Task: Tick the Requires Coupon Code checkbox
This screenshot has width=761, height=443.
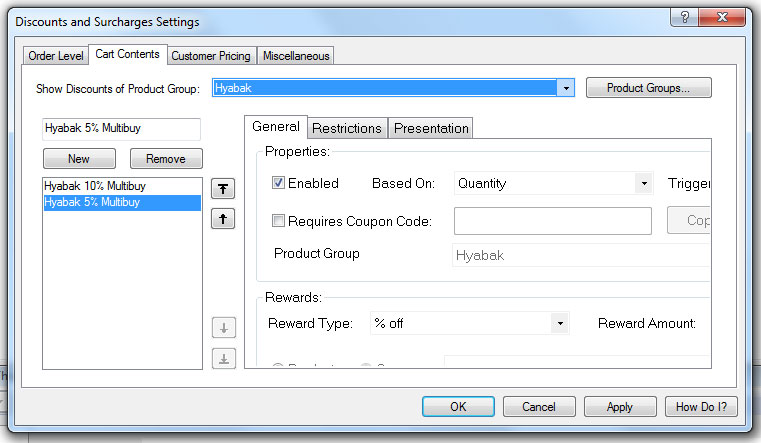Action: point(278,221)
